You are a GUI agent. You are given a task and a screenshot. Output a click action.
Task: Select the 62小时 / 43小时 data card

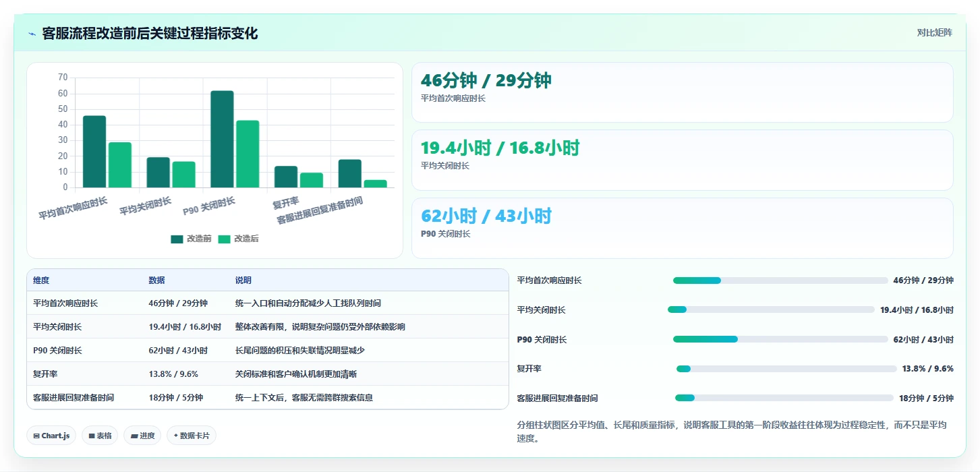[682, 228]
